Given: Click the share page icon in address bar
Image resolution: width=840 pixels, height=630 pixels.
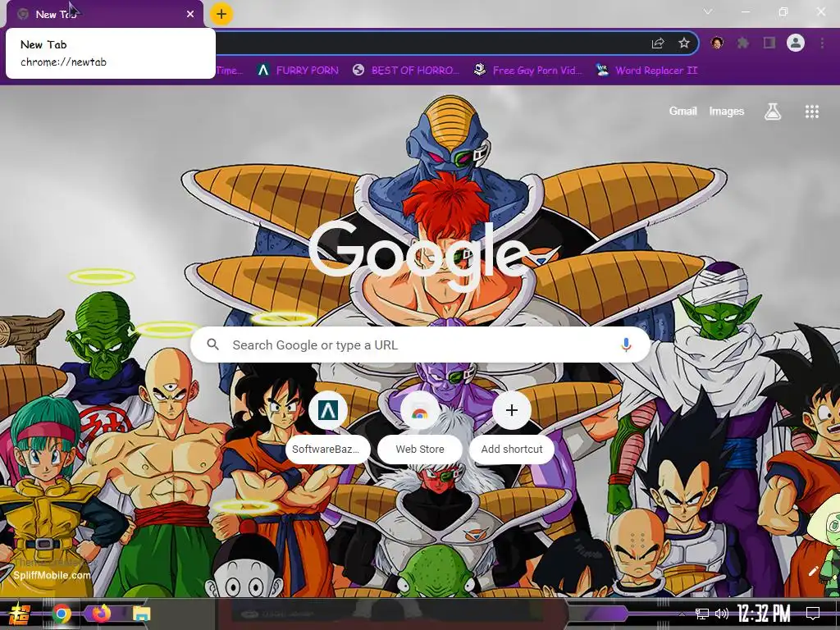Looking at the screenshot, I should click(658, 43).
